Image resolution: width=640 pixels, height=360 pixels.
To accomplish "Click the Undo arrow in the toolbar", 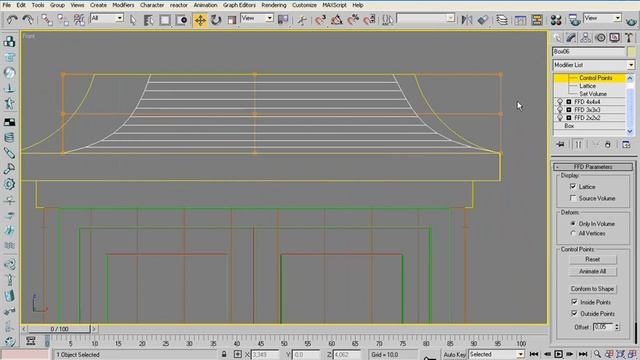I will [12, 20].
